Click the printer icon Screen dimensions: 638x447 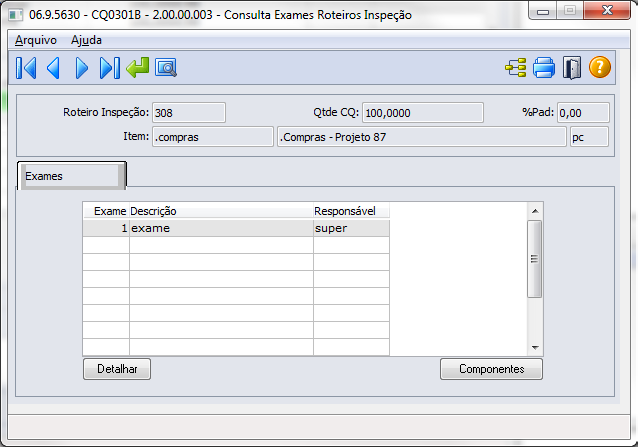point(544,68)
